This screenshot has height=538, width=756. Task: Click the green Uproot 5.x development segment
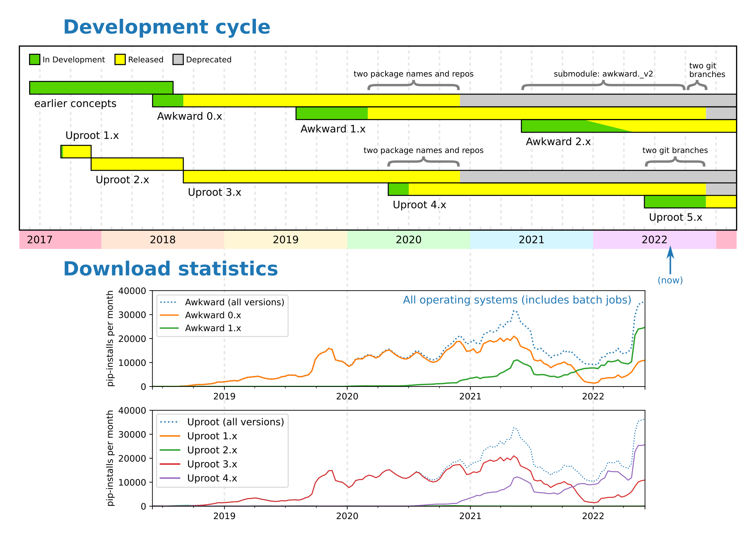coord(675,202)
